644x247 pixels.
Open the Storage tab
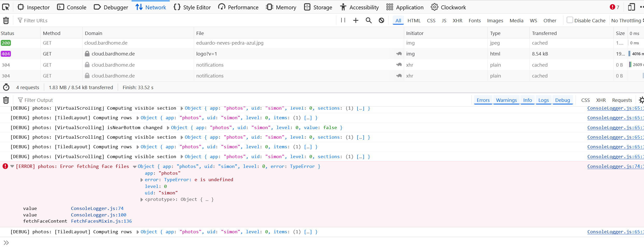click(318, 7)
